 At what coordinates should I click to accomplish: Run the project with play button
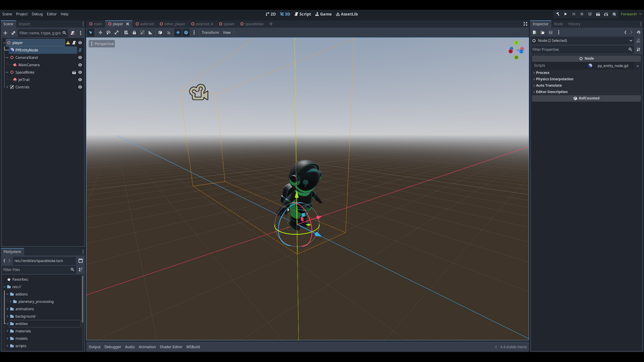pos(566,14)
